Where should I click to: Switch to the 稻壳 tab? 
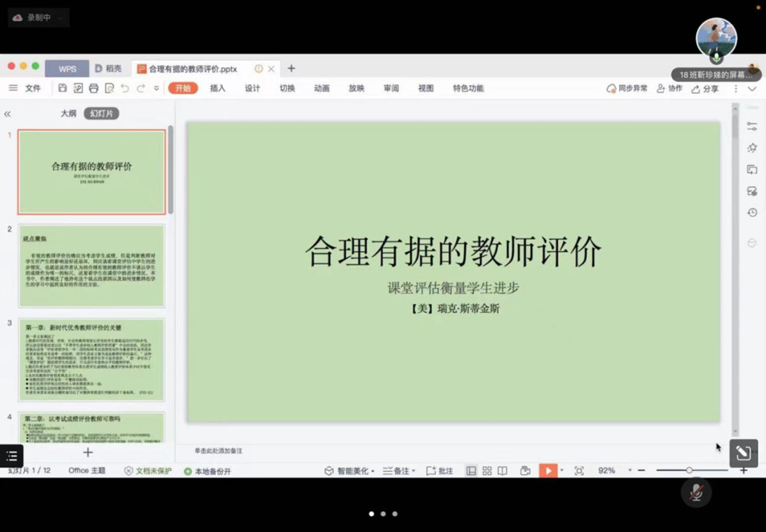[x=108, y=69]
